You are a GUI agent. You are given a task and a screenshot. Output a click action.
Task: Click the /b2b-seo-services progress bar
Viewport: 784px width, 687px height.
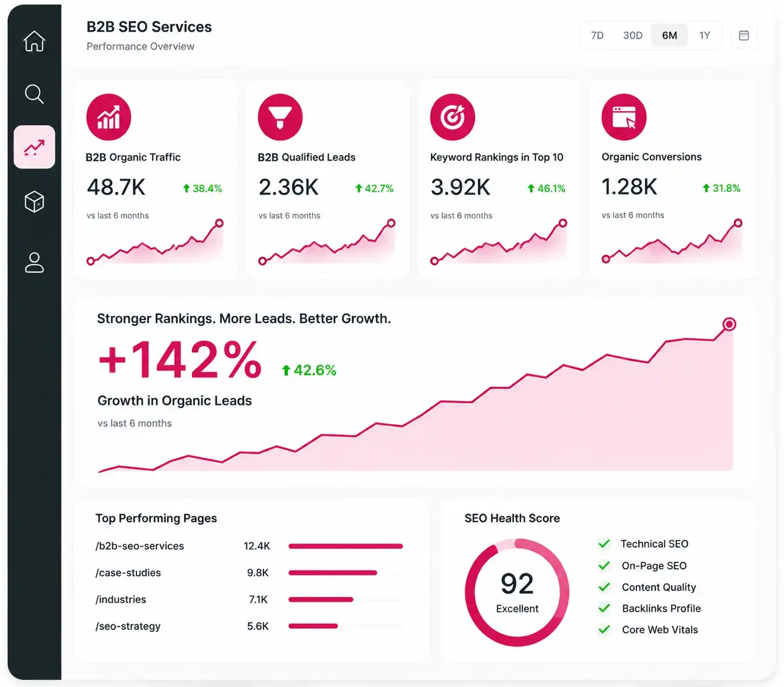[x=345, y=546]
